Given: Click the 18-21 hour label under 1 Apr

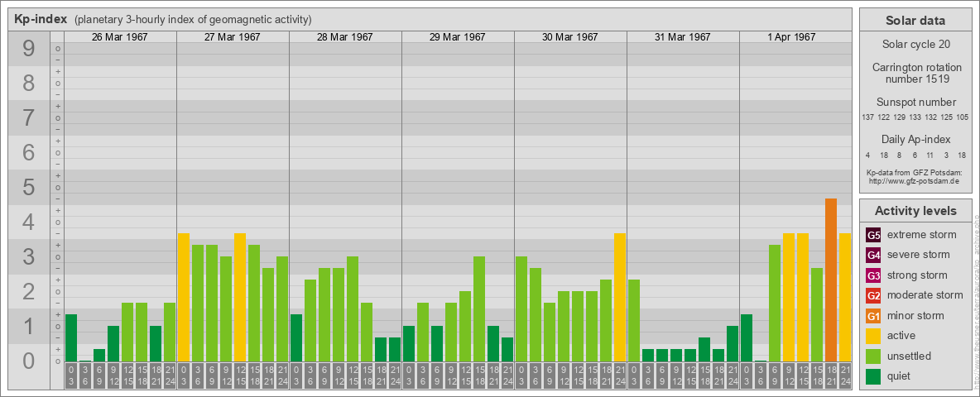Looking at the screenshot, I should pos(831,376).
